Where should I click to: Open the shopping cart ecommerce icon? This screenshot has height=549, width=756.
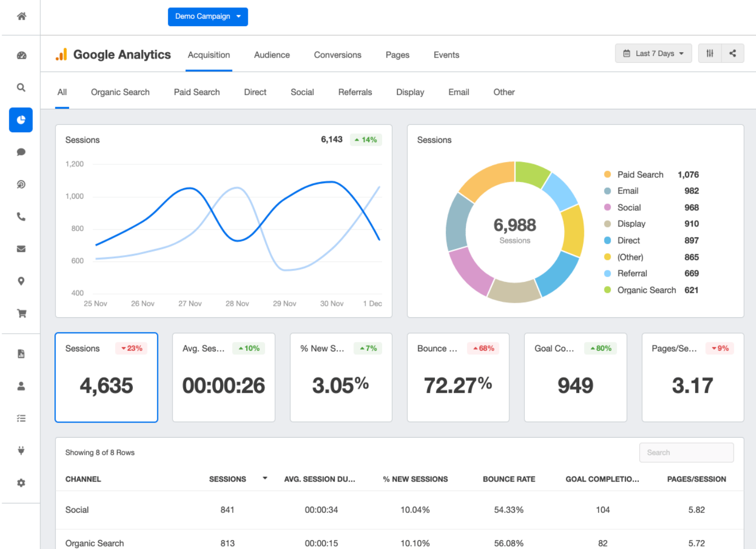point(21,314)
